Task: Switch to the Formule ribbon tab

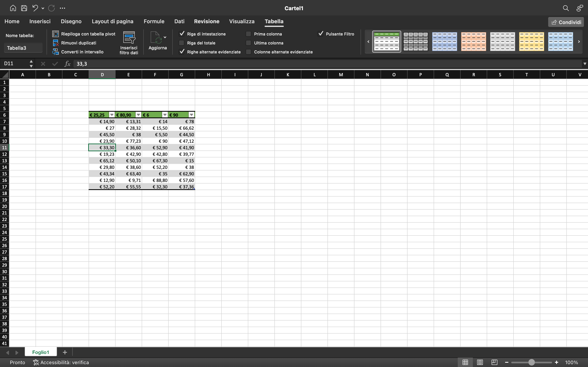Action: [154, 21]
